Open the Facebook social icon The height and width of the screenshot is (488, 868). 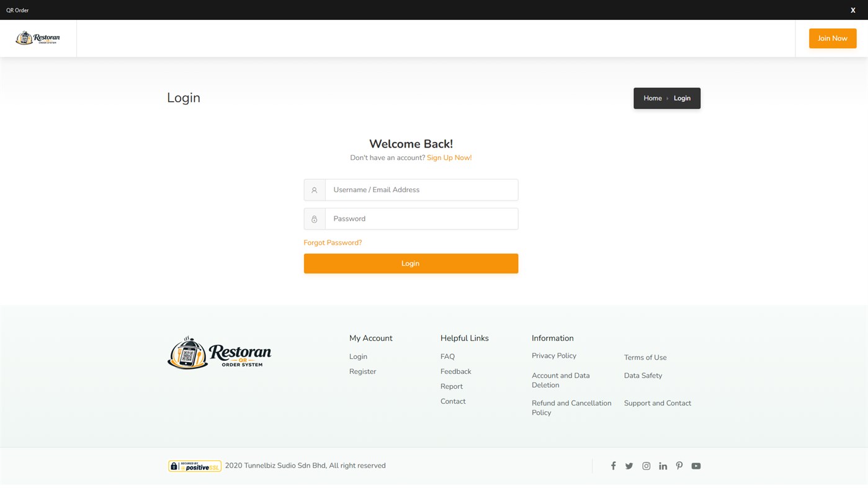pyautogui.click(x=613, y=466)
